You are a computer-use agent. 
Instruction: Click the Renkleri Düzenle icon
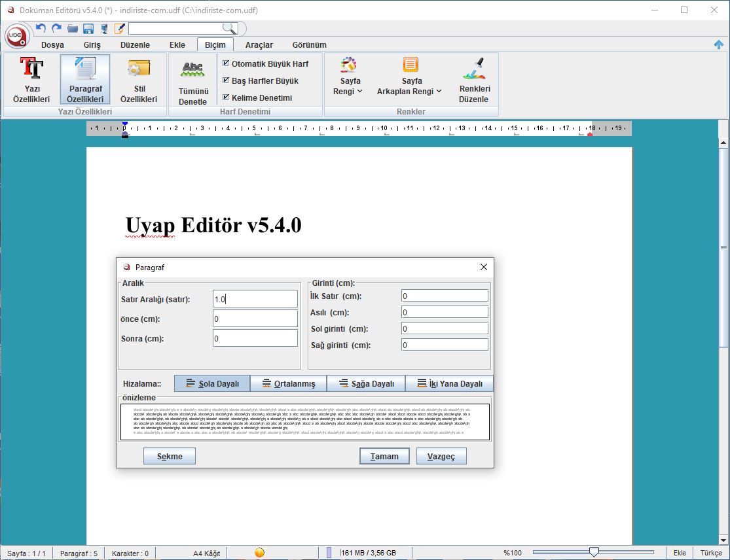point(474,68)
